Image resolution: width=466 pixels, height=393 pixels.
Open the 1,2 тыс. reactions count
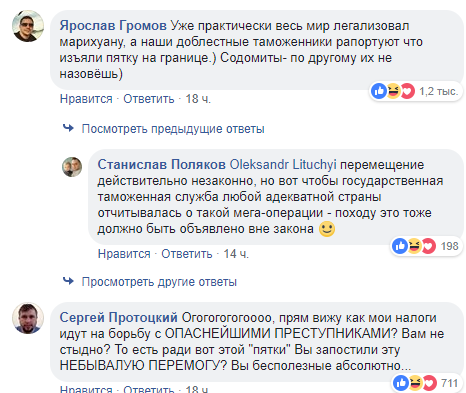click(x=439, y=91)
